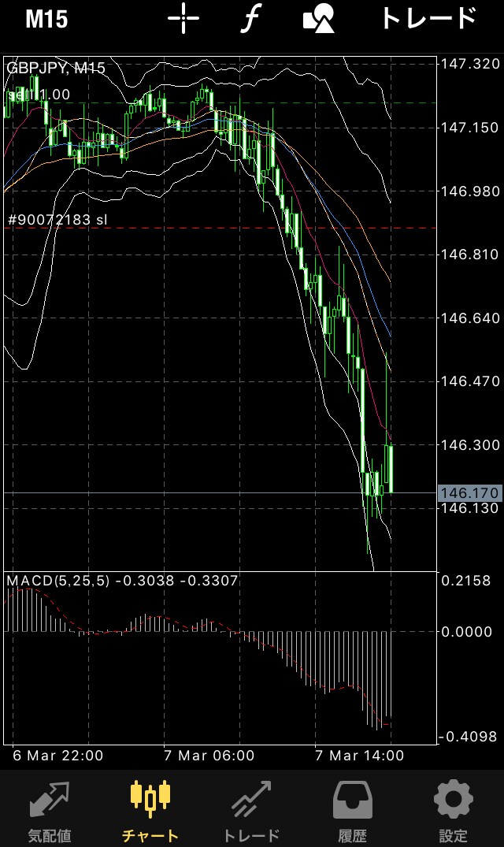504x847 pixels.
Task: Tap the 146.470 price scale value
Action: [471, 381]
